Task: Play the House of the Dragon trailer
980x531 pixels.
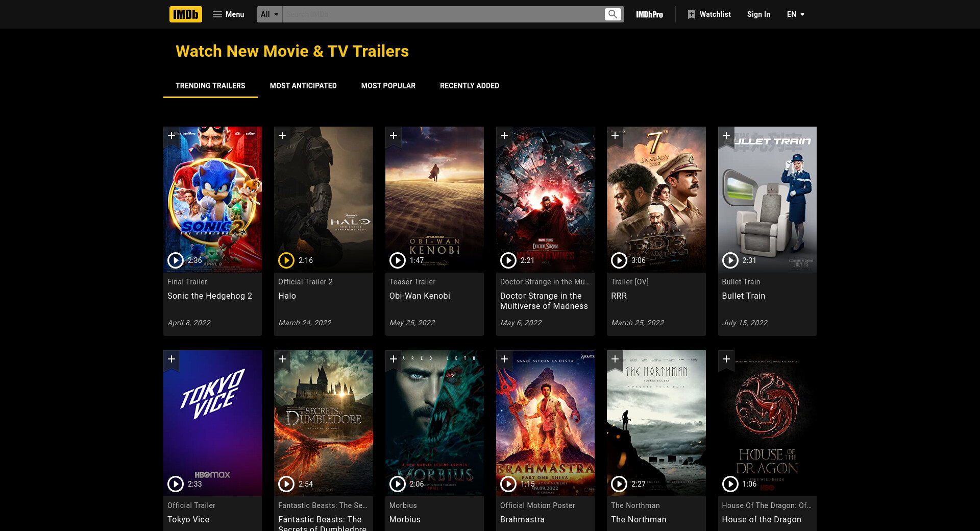Action: tap(730, 484)
